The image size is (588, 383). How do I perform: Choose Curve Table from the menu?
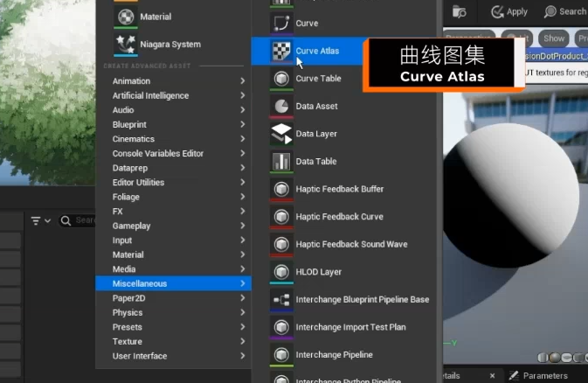[318, 79]
